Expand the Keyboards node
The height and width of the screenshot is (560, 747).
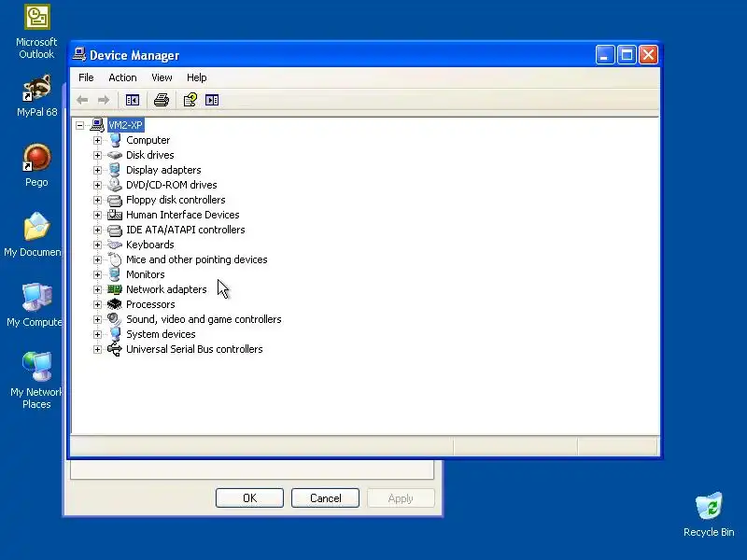point(98,245)
